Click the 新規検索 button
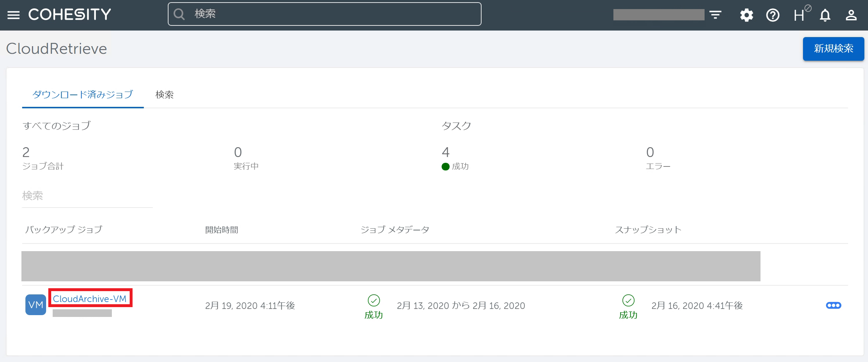Image resolution: width=868 pixels, height=362 pixels. click(x=833, y=49)
